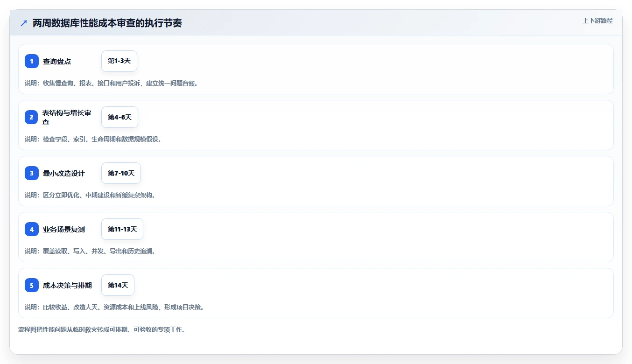
Task: Click the description starting 覆盖读取、写入
Action: pyautogui.click(x=90, y=251)
